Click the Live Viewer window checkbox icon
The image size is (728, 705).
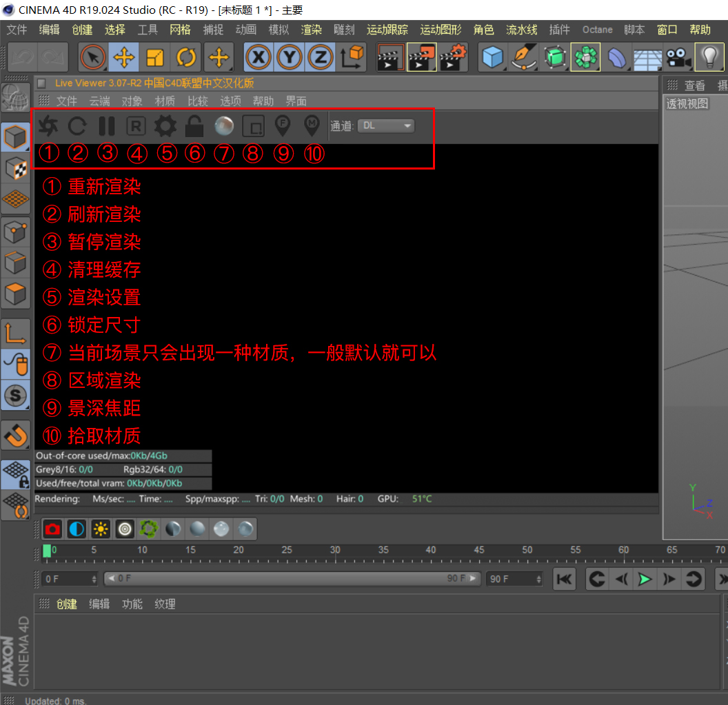pos(42,83)
